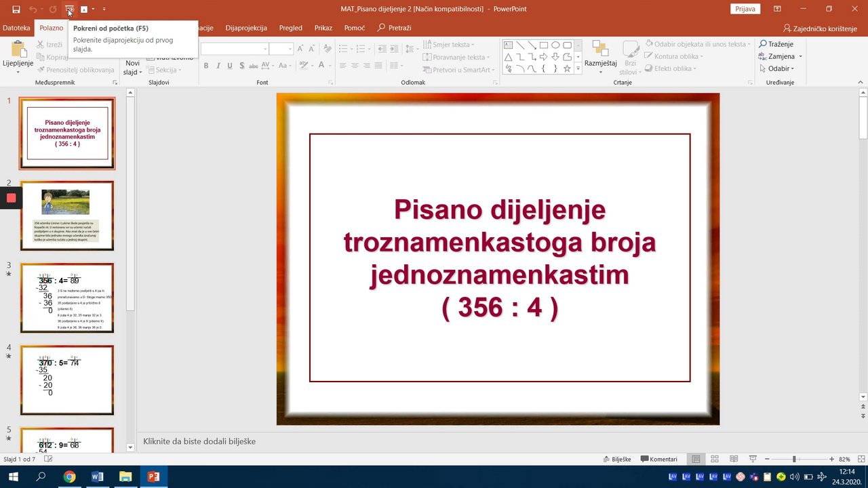
Task: Open the Traženje (Find) tool
Action: [x=776, y=44]
